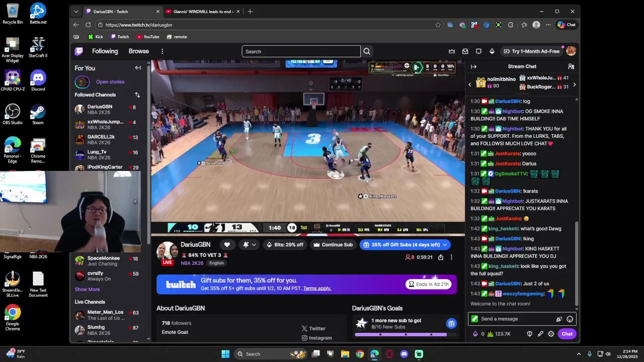Open emote picker smiley icon
This screenshot has width=644, height=362.
click(x=570, y=319)
